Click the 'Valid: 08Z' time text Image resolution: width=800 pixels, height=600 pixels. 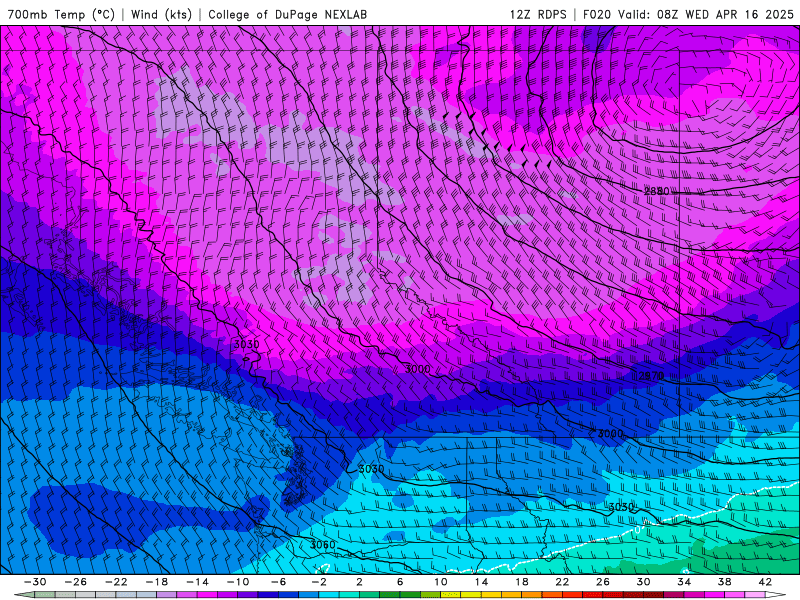pos(648,14)
